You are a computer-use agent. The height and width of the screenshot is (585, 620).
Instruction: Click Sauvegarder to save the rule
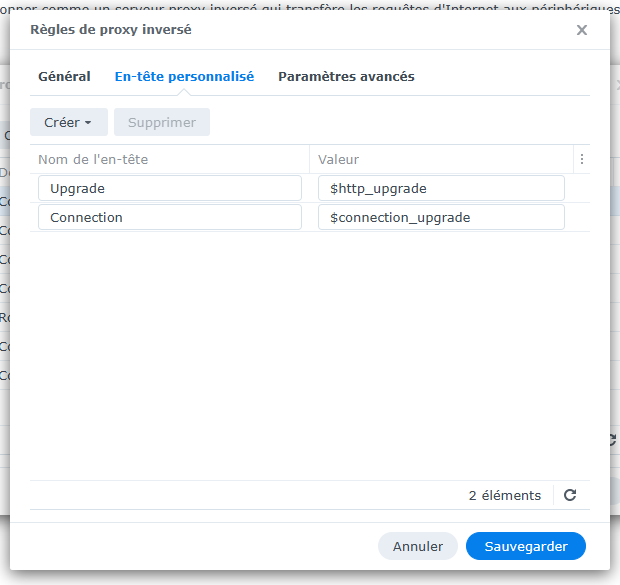525,546
